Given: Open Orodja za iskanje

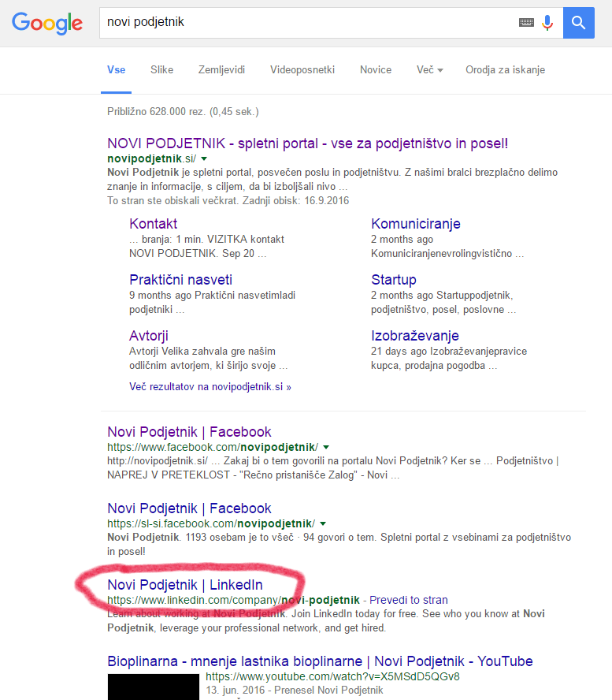Looking at the screenshot, I should click(x=506, y=69).
